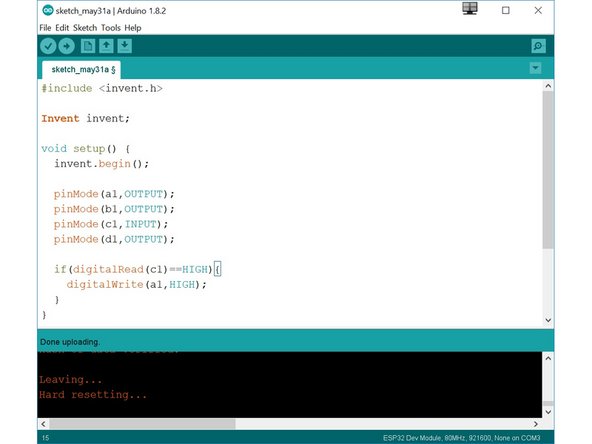Image resolution: width=592 pixels, height=444 pixels.
Task: Click the 'Invent invent;' declaration line
Action: [85, 119]
